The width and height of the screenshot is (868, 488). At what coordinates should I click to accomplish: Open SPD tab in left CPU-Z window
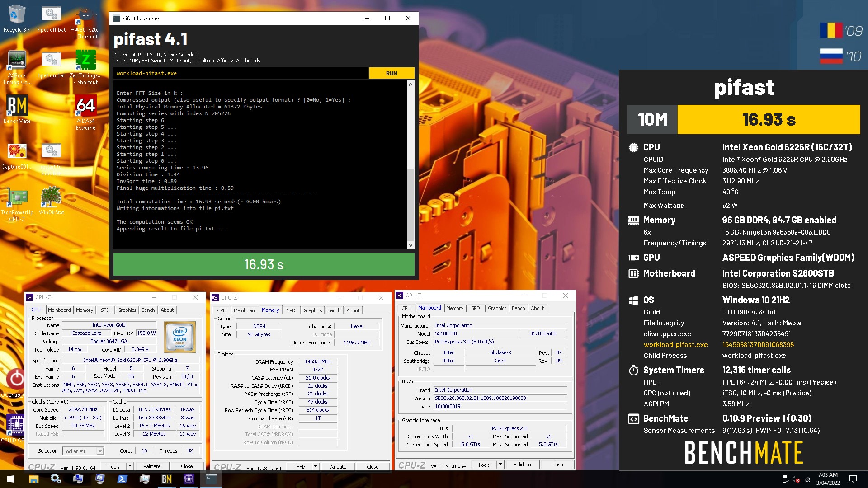click(x=105, y=310)
